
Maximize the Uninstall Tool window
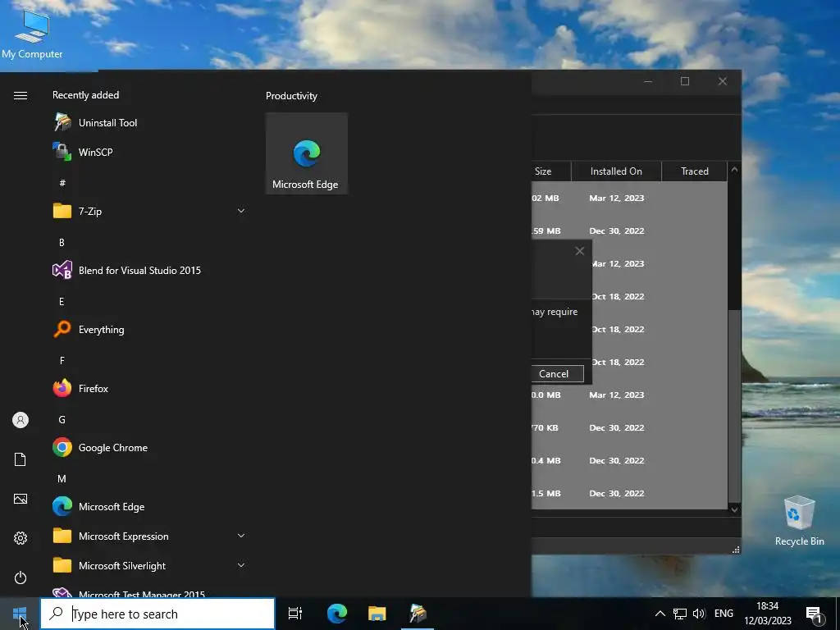[x=685, y=81]
